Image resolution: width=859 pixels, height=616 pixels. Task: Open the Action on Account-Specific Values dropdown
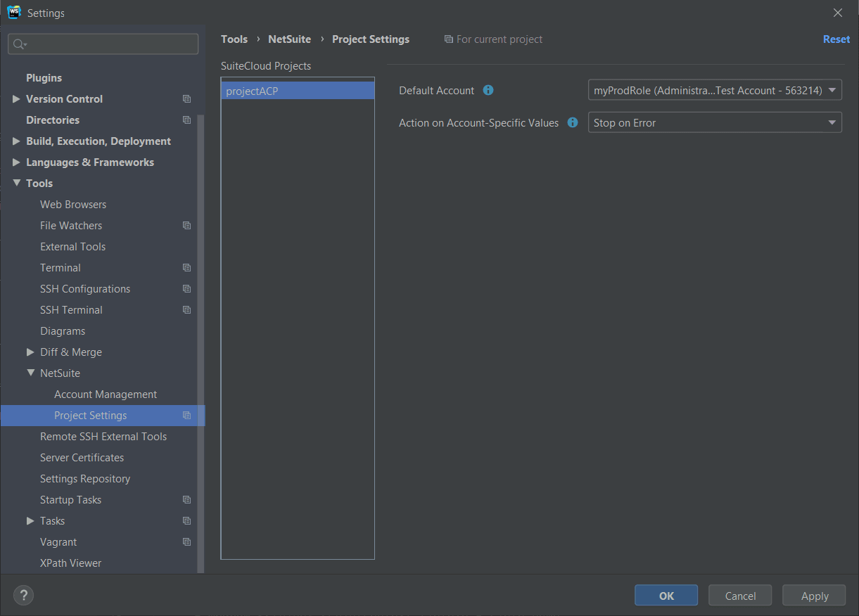pos(715,122)
